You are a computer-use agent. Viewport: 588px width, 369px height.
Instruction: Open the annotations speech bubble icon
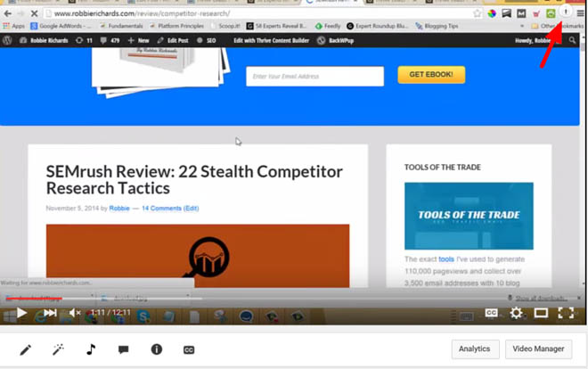(x=123, y=350)
